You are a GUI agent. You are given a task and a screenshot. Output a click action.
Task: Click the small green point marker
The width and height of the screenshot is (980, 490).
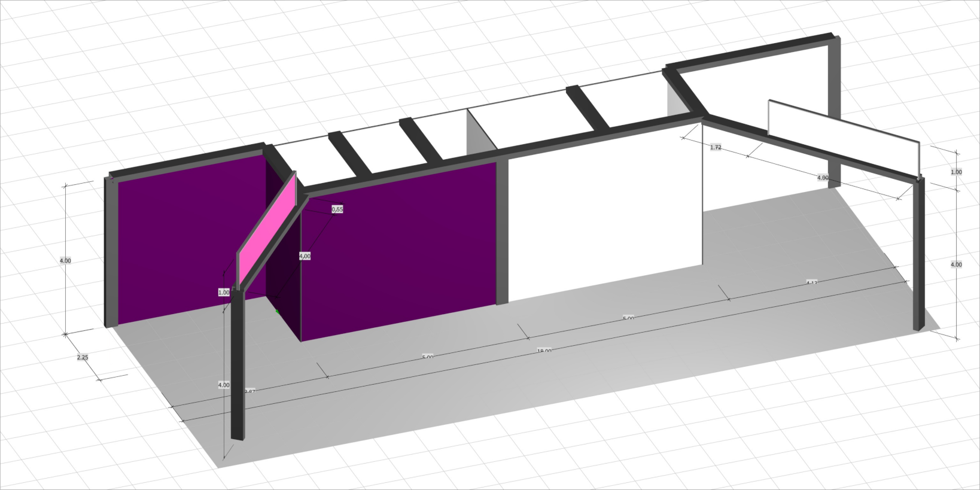pyautogui.click(x=277, y=312)
